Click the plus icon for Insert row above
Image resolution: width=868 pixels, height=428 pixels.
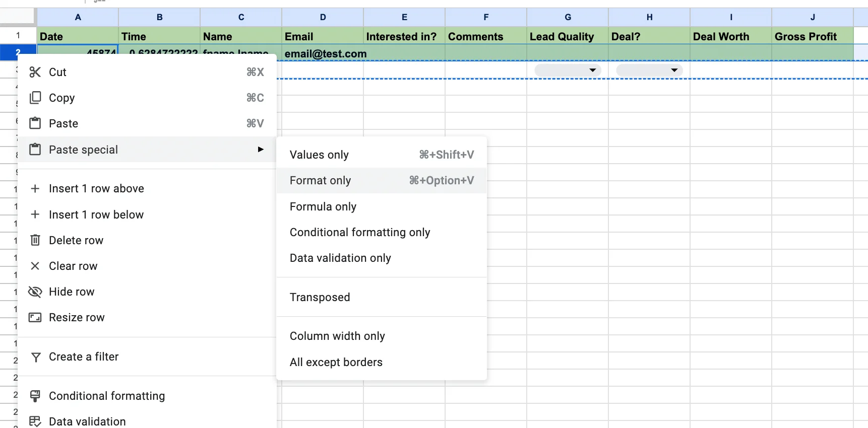click(35, 188)
